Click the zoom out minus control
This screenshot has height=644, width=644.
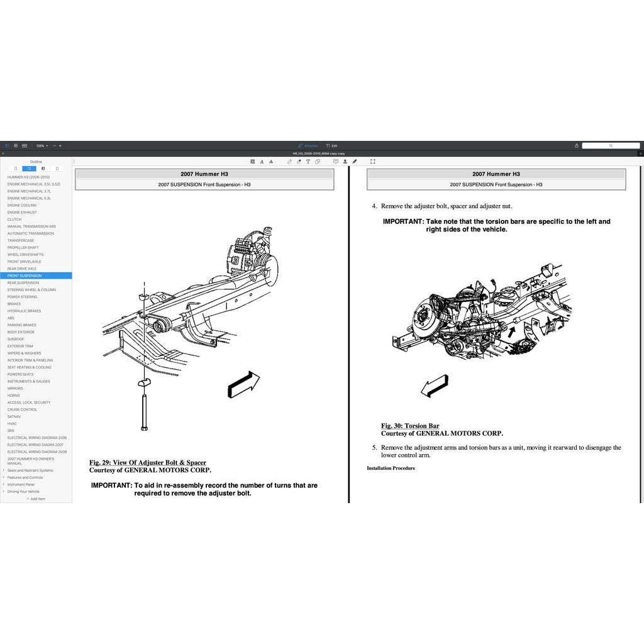click(x=53, y=145)
